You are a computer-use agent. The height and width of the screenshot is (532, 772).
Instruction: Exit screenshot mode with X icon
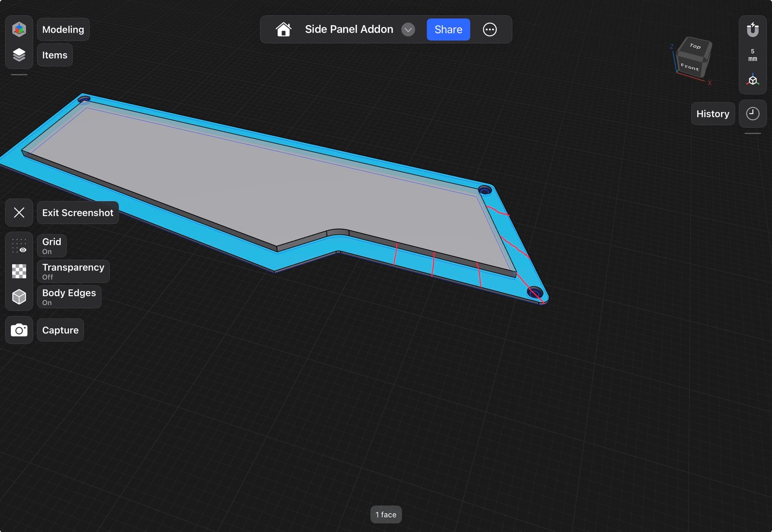click(19, 212)
